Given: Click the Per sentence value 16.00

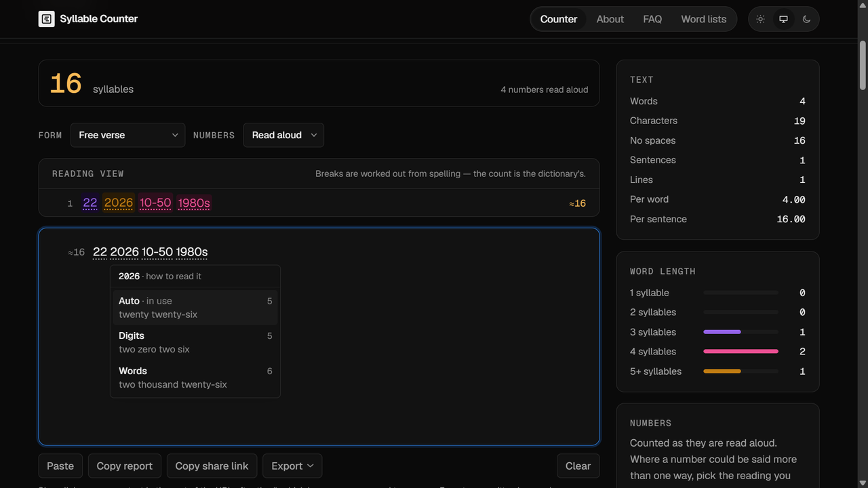Looking at the screenshot, I should pyautogui.click(x=791, y=219).
